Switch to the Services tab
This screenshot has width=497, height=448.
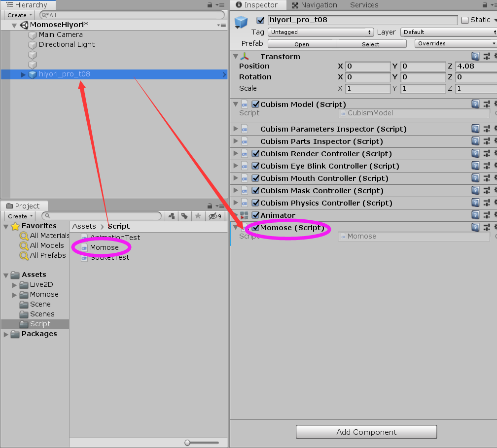click(364, 5)
